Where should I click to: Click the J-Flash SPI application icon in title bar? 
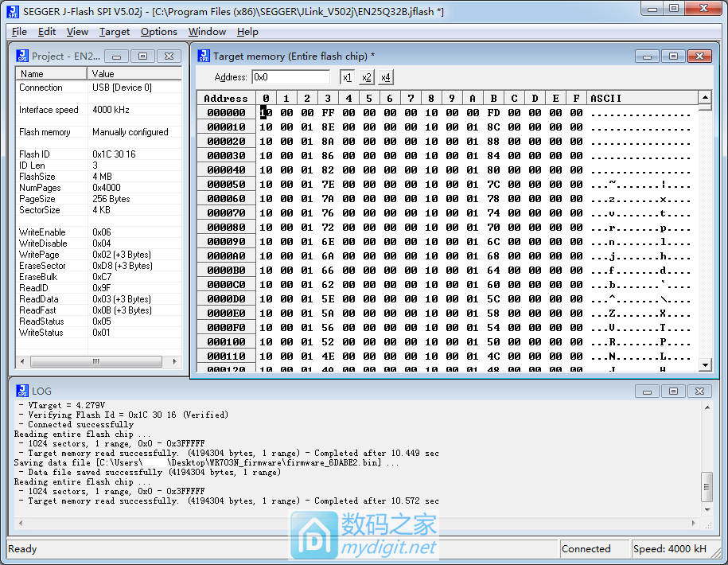tap(13, 12)
